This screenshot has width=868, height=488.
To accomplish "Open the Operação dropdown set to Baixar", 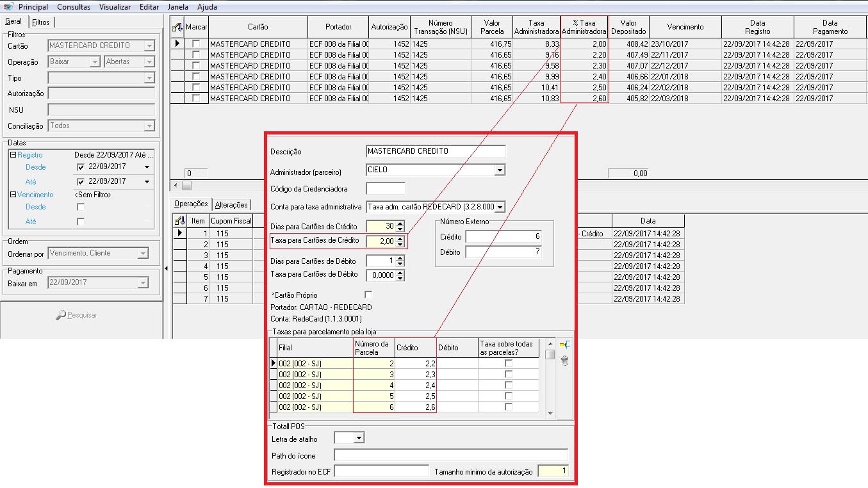I will click(95, 62).
